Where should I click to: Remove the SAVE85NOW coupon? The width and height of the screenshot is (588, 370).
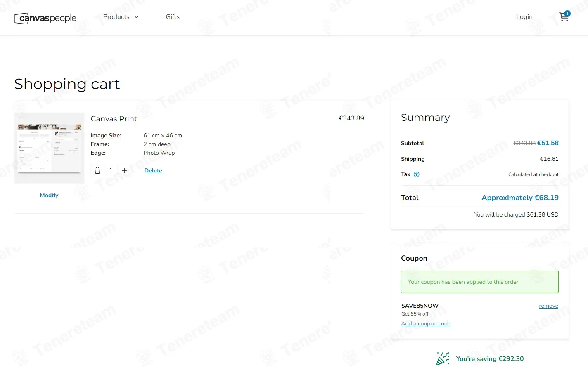tap(548, 306)
